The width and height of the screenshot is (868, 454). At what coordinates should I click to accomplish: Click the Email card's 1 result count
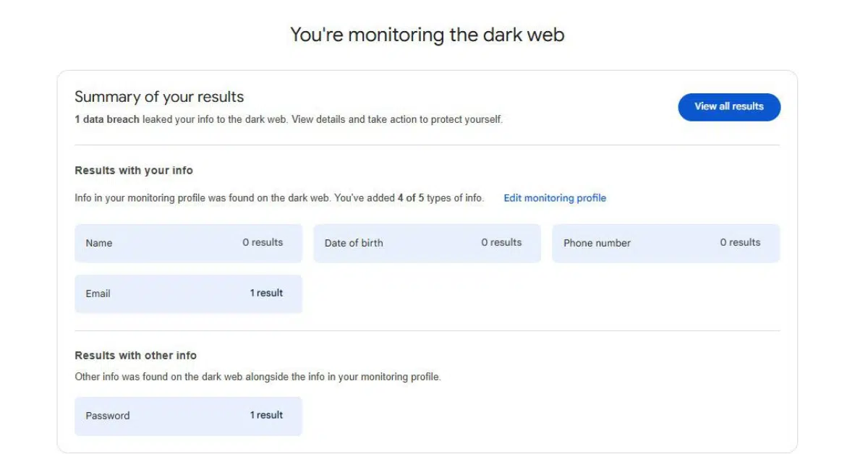(266, 294)
